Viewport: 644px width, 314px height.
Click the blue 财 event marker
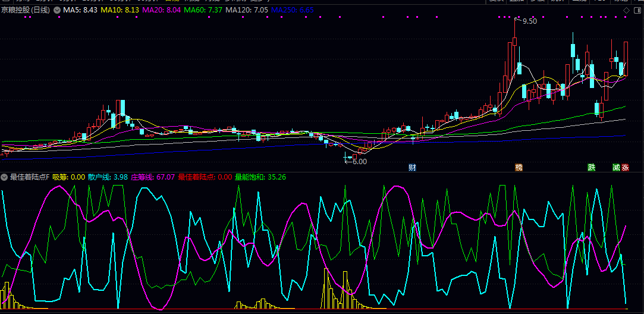point(412,167)
